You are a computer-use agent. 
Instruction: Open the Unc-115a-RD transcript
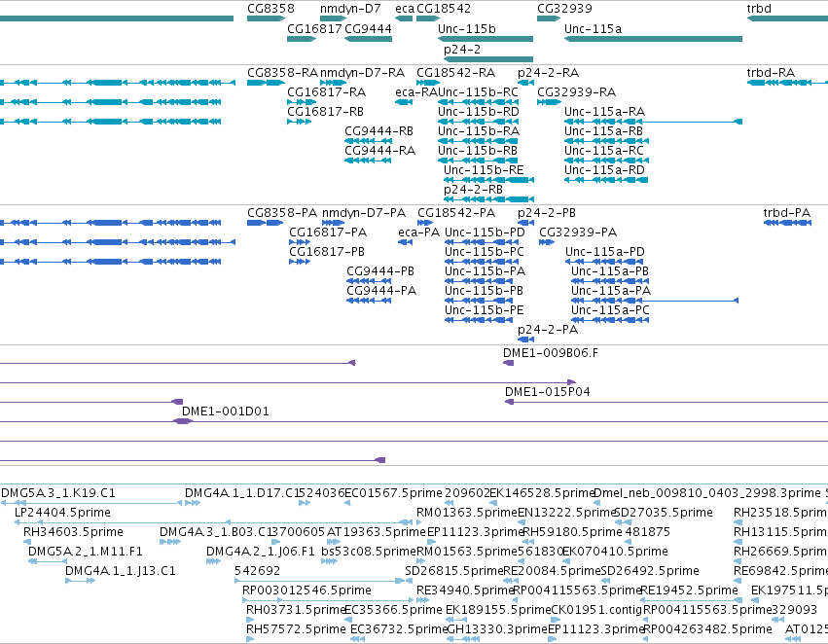(606, 180)
